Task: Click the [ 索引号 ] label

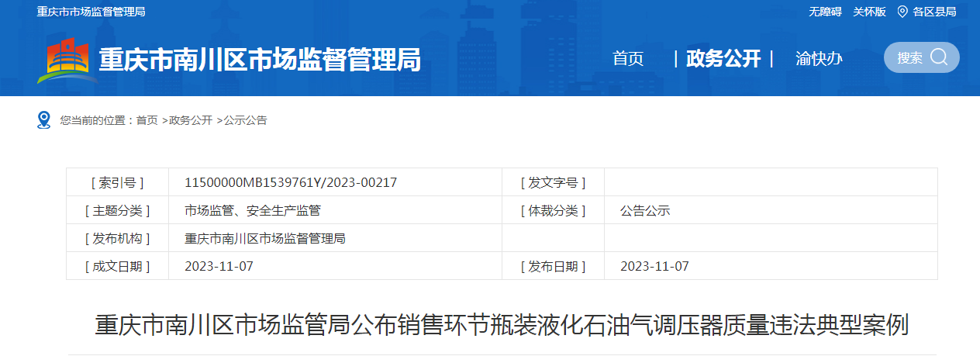Action: (x=117, y=182)
